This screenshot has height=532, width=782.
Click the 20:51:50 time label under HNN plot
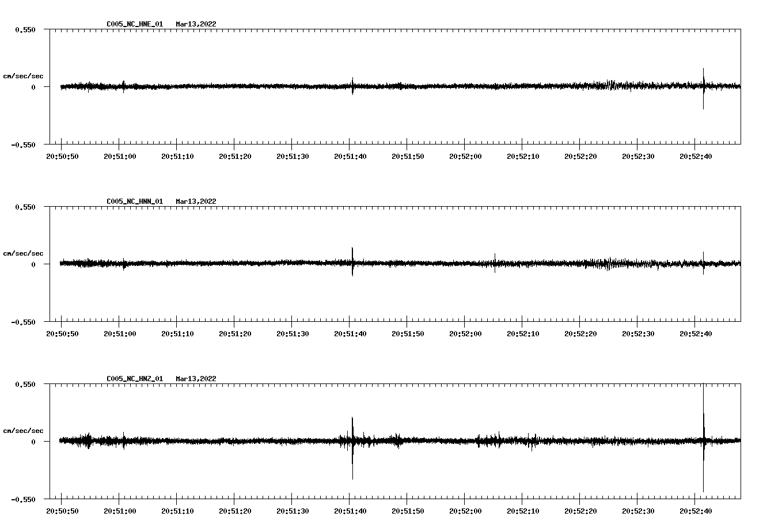pos(408,334)
